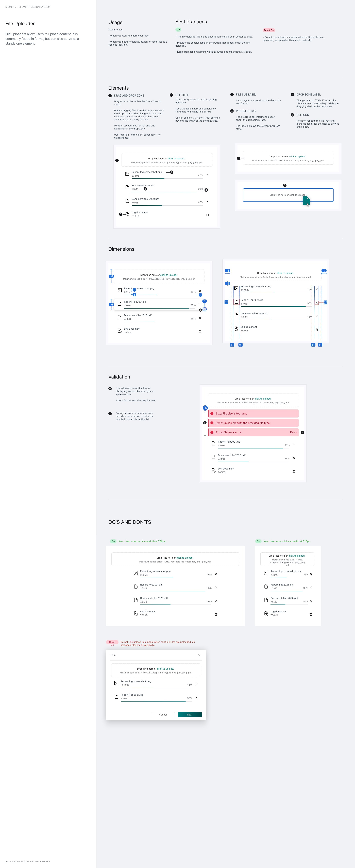Cancel Report-Feb2021.xls upload in the Validation example
This screenshot has width=355, height=868.
point(294,444)
